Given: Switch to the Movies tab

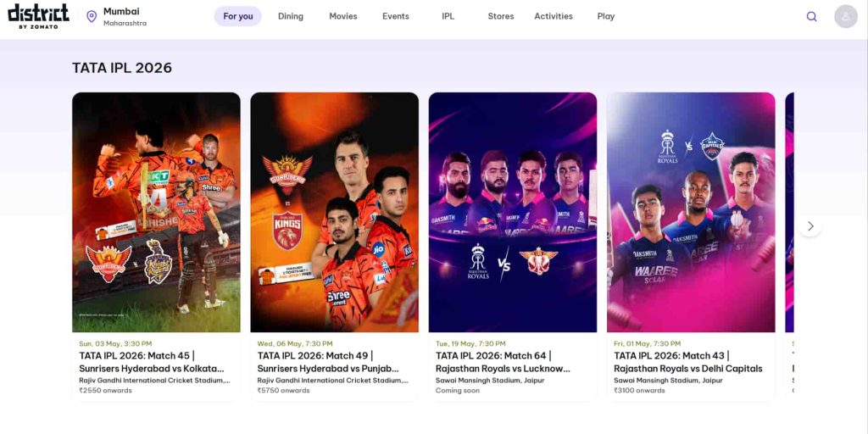Looking at the screenshot, I should [343, 17].
